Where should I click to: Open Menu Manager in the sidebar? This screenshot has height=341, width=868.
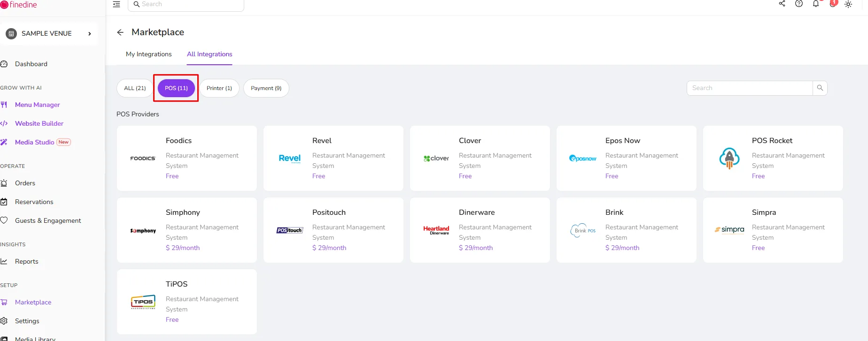click(38, 105)
